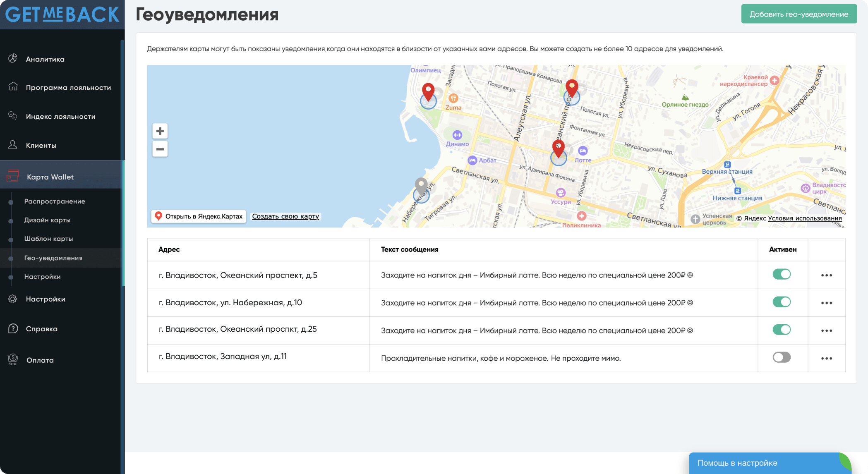Zoom out the map with minus button
868x474 pixels.
click(x=160, y=149)
